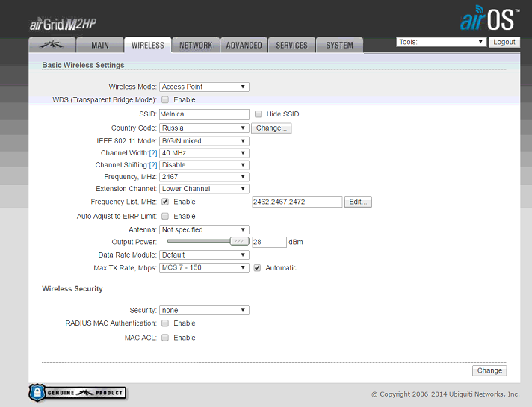
Task: Click the Wireless Security heading
Action: pos(72,288)
